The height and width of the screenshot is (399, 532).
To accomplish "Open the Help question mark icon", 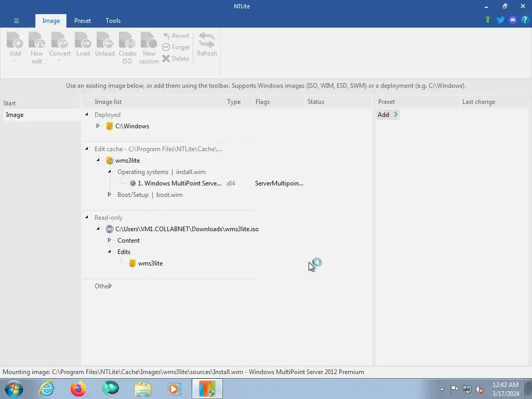I will click(525, 20).
